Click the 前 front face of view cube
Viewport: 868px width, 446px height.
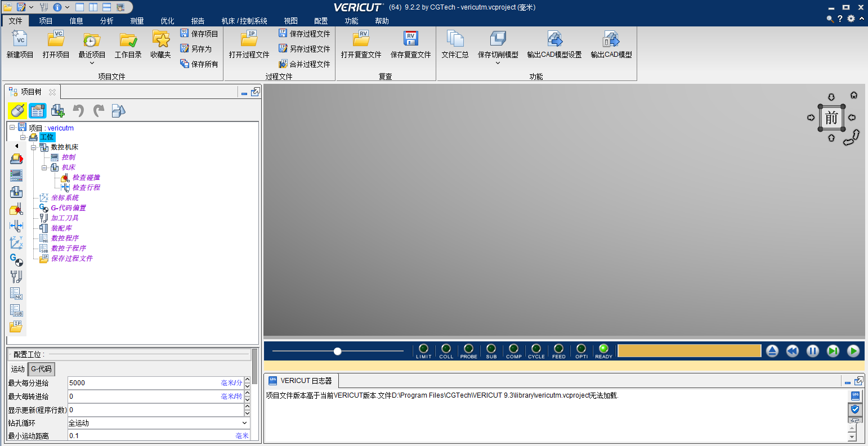[831, 118]
